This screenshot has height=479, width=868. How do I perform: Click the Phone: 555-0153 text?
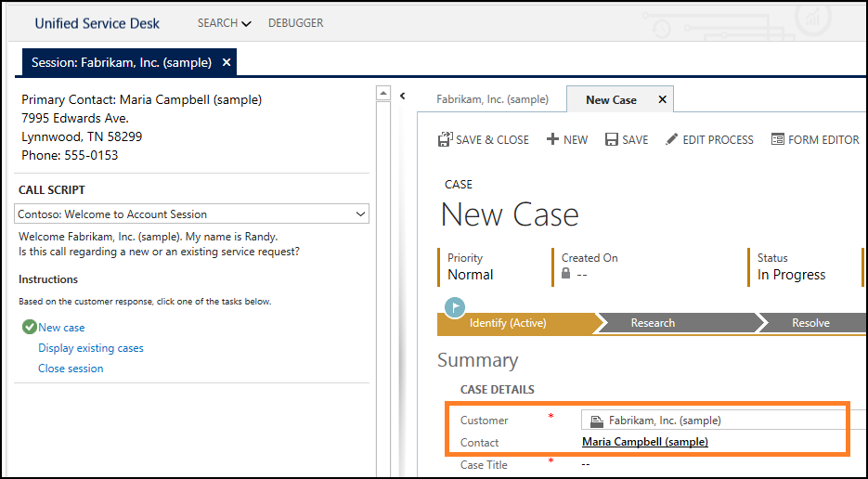click(70, 155)
